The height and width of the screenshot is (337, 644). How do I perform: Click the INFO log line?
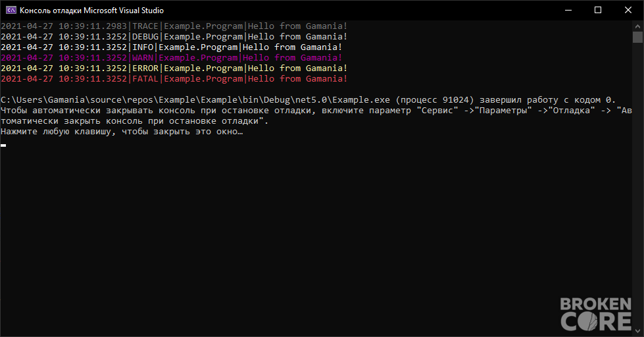[172, 47]
